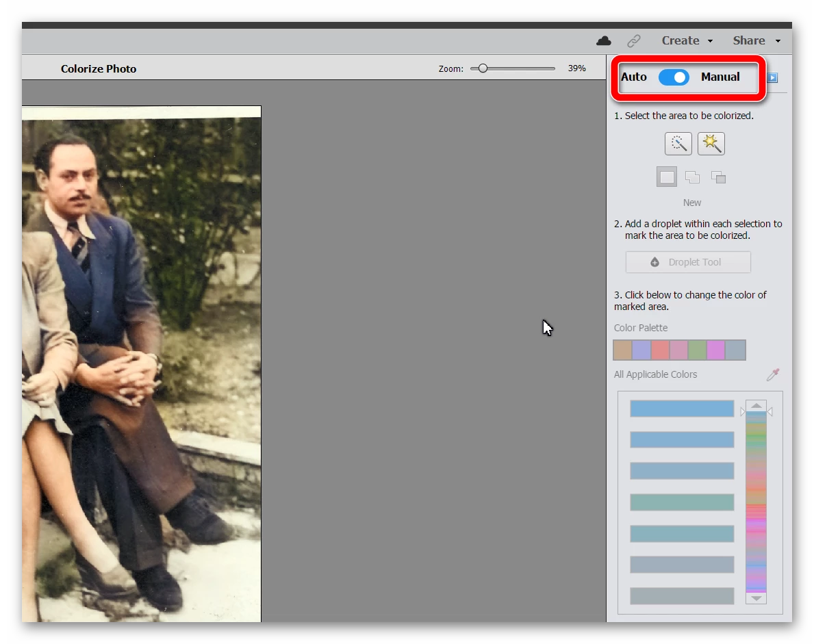The height and width of the screenshot is (644, 814).
Task: Pick the green palette swatch
Action: [697, 350]
